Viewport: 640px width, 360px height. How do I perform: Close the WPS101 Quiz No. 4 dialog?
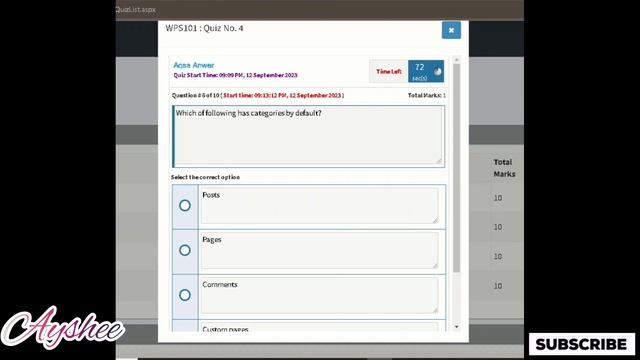pos(451,30)
